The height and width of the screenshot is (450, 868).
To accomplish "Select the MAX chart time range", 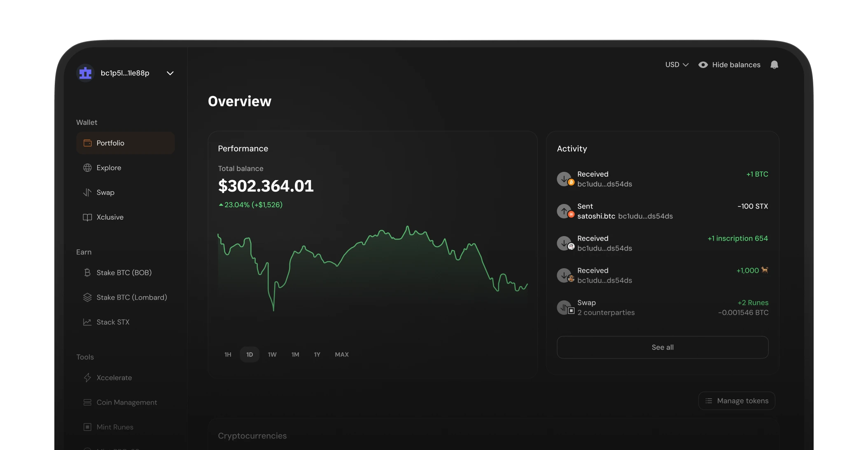I will 342,354.
